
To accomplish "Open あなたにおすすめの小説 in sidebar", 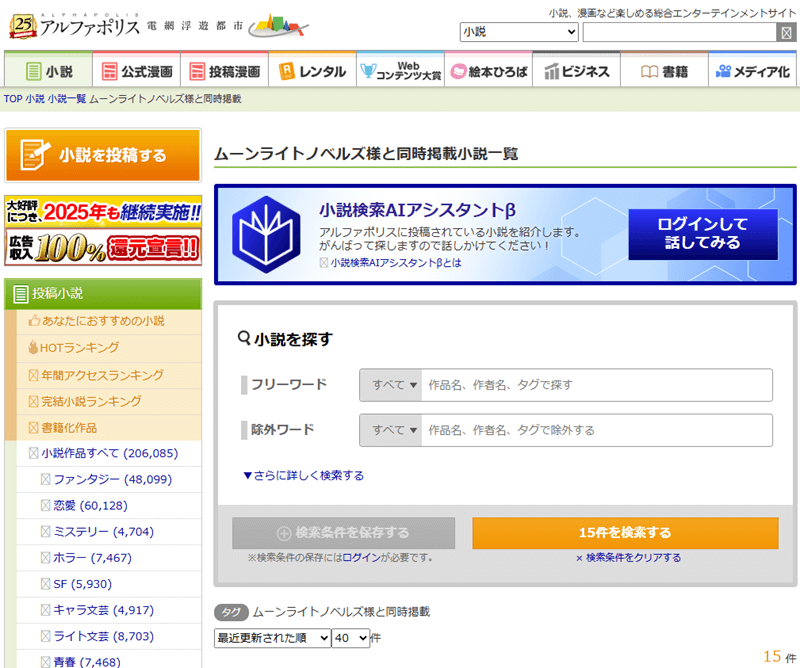I will pyautogui.click(x=103, y=321).
